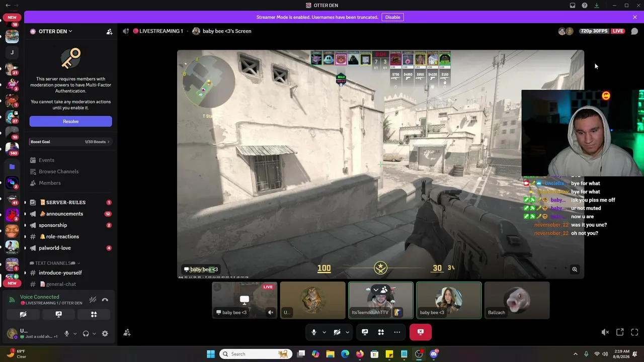Screen dimensions: 644x362
Task: Zoom the stream with the magnifier icon
Action: pos(575,269)
